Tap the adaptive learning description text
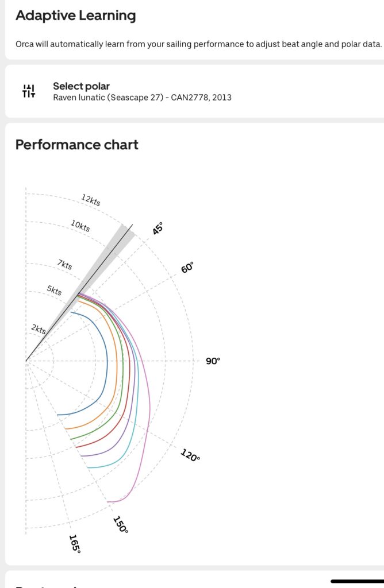The height and width of the screenshot is (588, 384). point(198,44)
